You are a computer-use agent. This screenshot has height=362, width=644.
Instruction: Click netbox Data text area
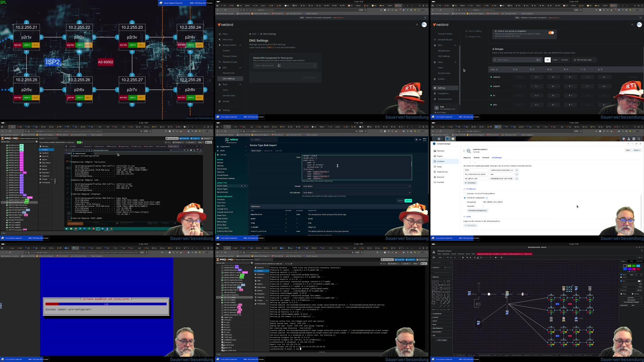tap(357, 168)
